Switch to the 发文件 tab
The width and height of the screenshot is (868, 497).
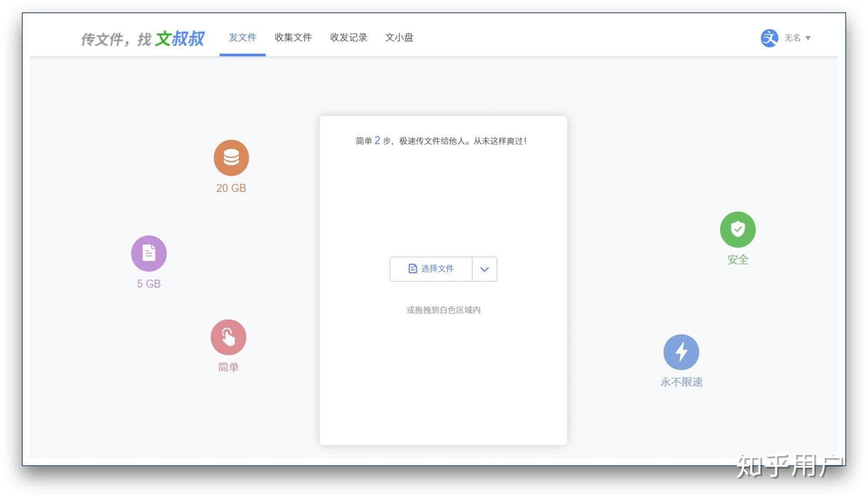242,38
